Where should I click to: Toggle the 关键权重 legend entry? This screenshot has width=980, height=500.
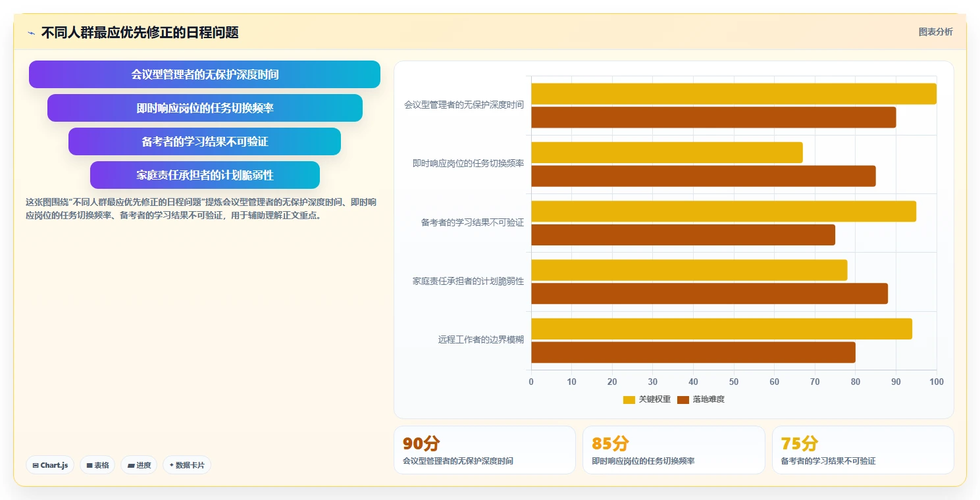(x=647, y=399)
